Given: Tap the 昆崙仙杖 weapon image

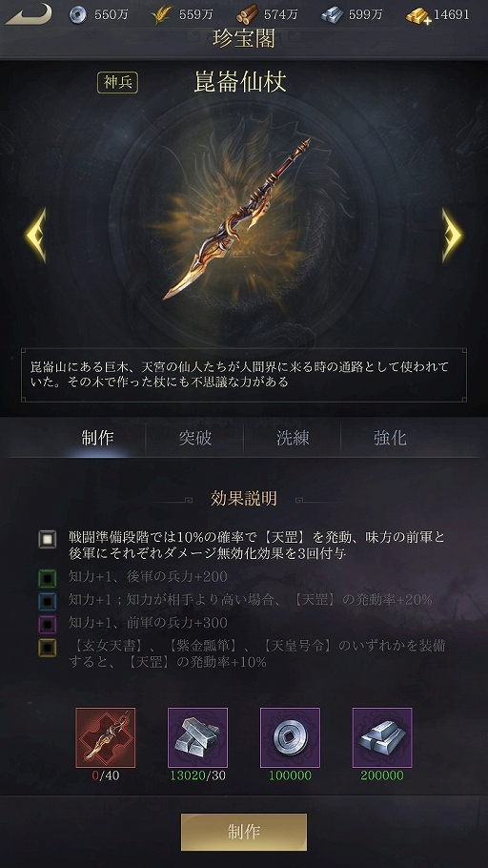Looking at the screenshot, I should (236, 219).
